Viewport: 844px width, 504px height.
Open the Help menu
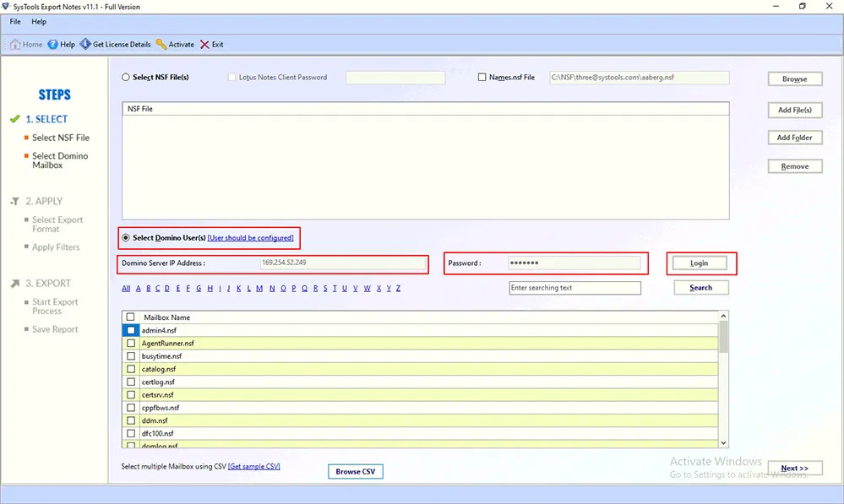39,21
